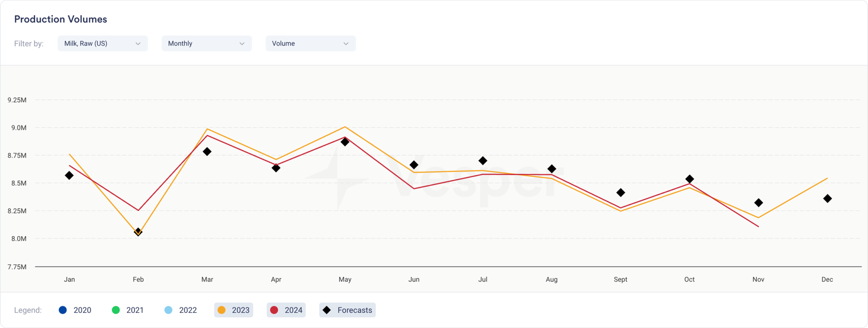The width and height of the screenshot is (868, 328).
Task: Select the December forecast diamond
Action: [x=827, y=199]
